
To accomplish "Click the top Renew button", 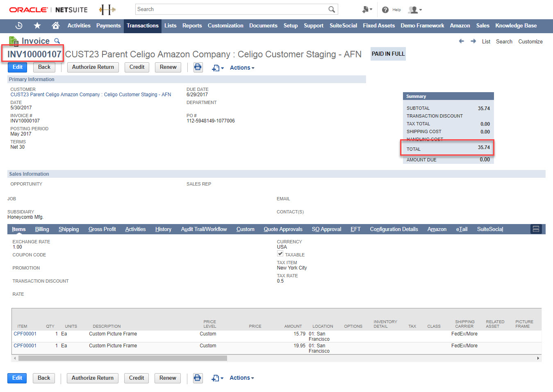I will [168, 67].
